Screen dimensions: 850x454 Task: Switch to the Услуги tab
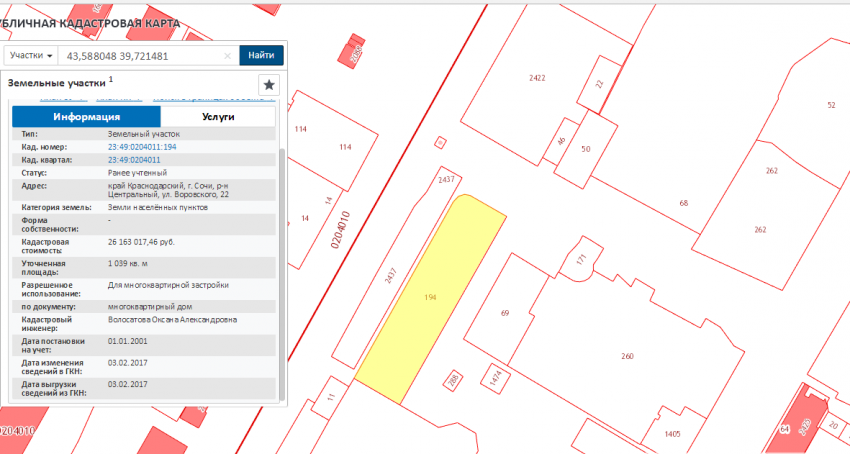[218, 117]
